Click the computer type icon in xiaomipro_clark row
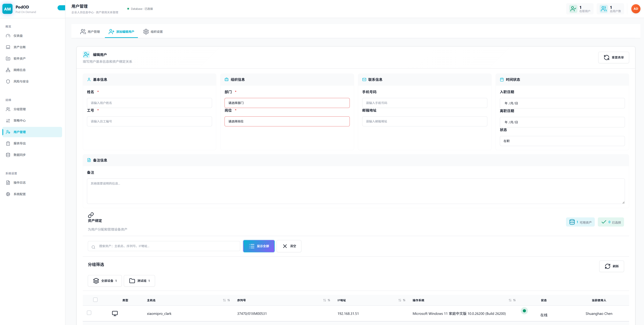 pyautogui.click(x=115, y=313)
